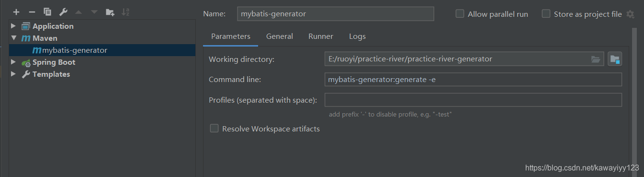Viewport: 644px width, 177px height.
Task: Collapse the Maven tree node
Action: [13, 38]
